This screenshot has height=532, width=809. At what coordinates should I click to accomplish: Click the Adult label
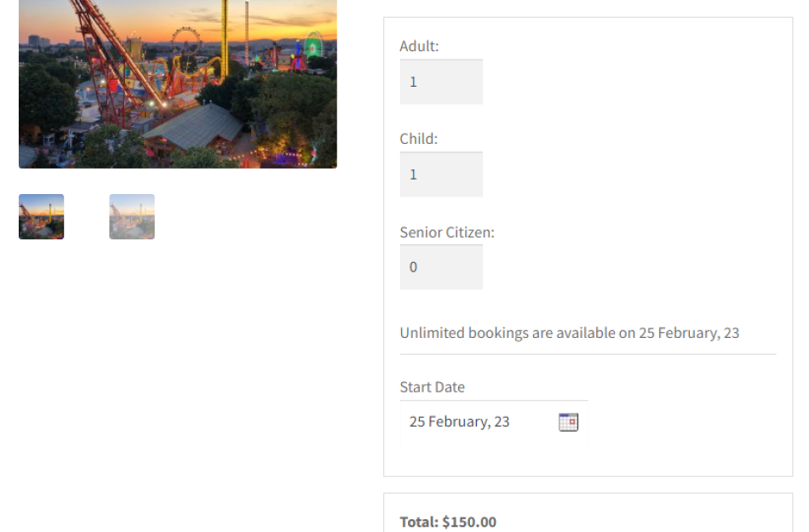pos(417,46)
